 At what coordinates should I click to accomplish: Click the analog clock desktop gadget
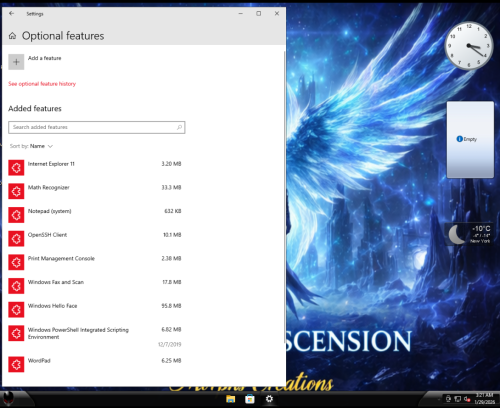point(469,46)
